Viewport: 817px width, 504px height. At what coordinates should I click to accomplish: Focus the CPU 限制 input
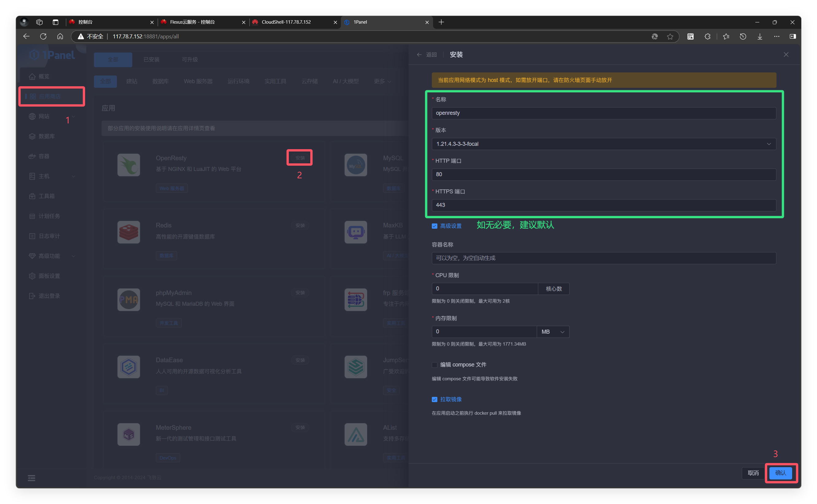tap(485, 289)
